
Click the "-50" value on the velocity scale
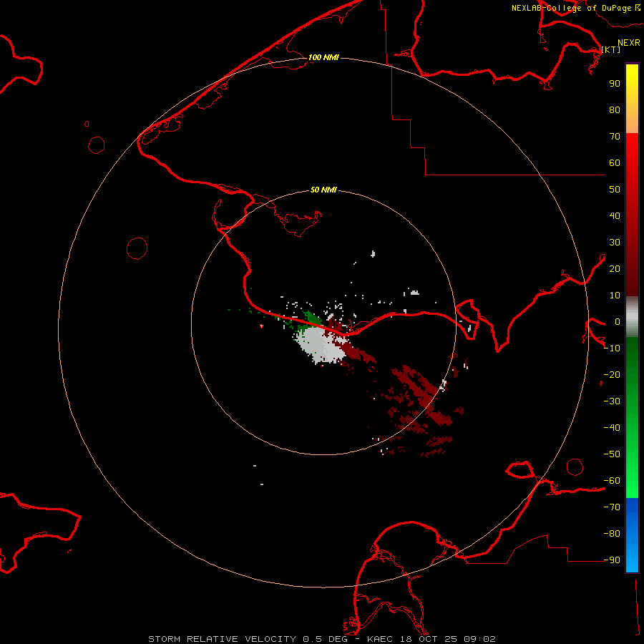[612, 454]
